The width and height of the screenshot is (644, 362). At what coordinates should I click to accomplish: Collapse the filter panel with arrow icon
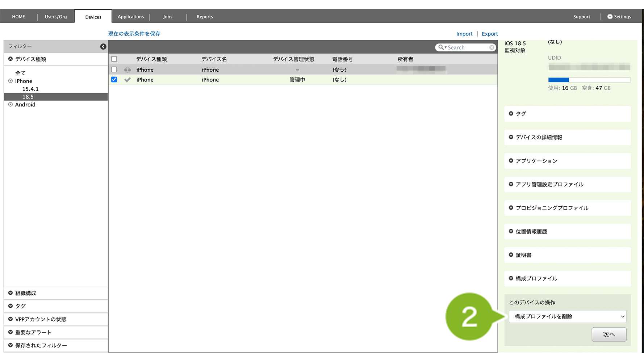tap(103, 46)
